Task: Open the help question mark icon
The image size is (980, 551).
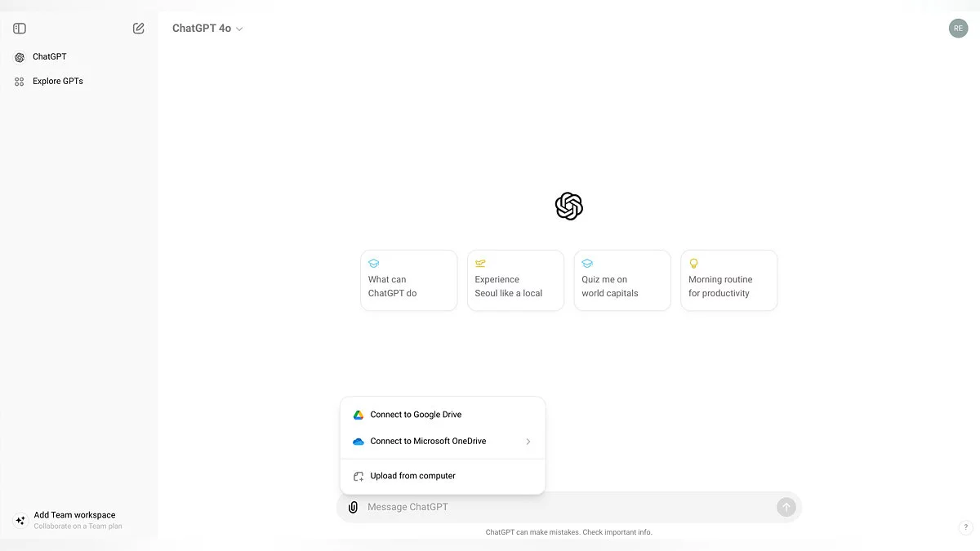Action: [964, 528]
